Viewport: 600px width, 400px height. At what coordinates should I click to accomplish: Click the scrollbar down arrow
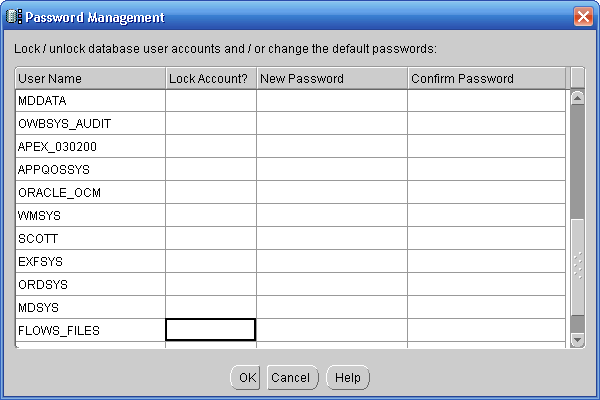[x=577, y=340]
